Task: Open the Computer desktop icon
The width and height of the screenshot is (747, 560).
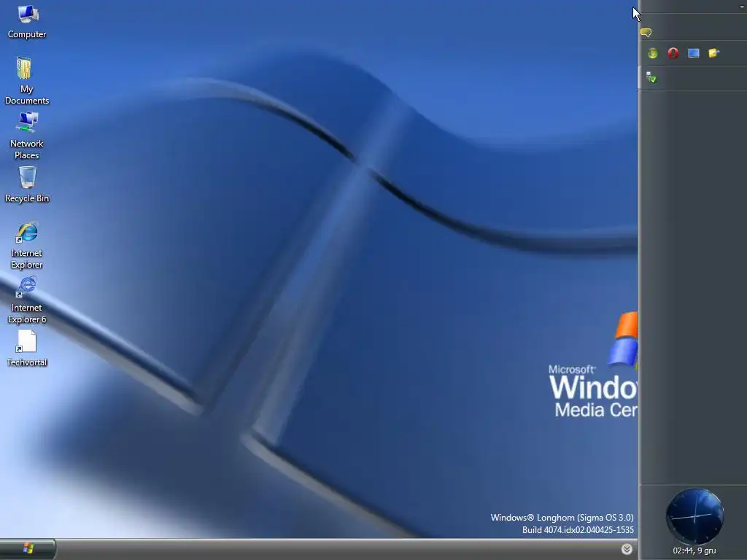Action: point(27,21)
